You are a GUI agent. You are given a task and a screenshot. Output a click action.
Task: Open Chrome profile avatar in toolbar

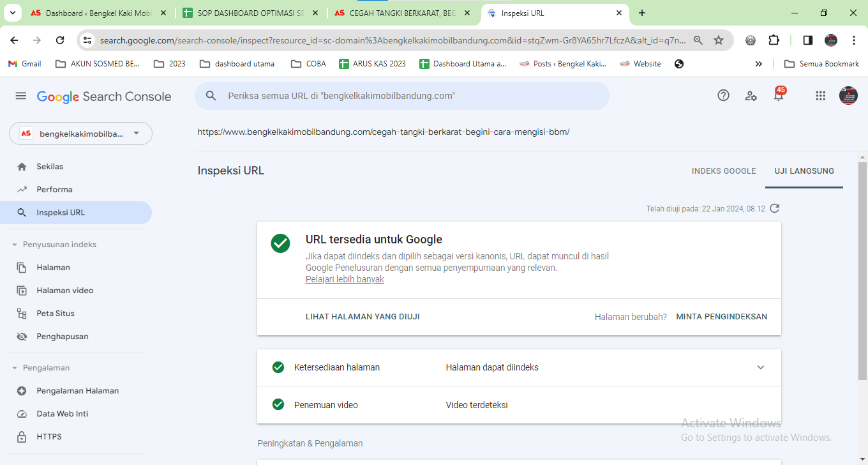pyautogui.click(x=830, y=40)
